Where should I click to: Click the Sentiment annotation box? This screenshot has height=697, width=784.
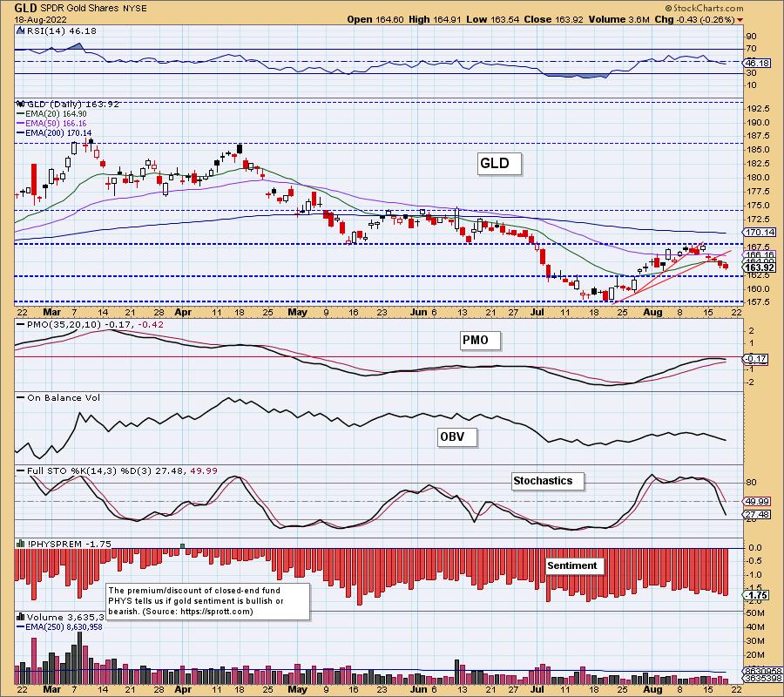coord(575,566)
